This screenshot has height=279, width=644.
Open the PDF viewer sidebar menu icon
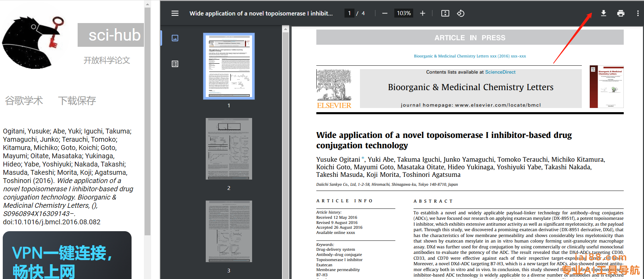click(175, 13)
